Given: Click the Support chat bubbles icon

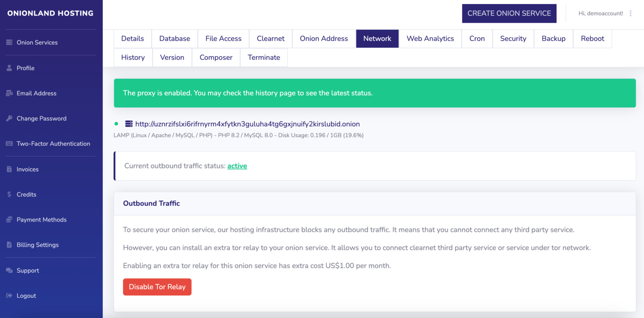Looking at the screenshot, I should [9, 270].
